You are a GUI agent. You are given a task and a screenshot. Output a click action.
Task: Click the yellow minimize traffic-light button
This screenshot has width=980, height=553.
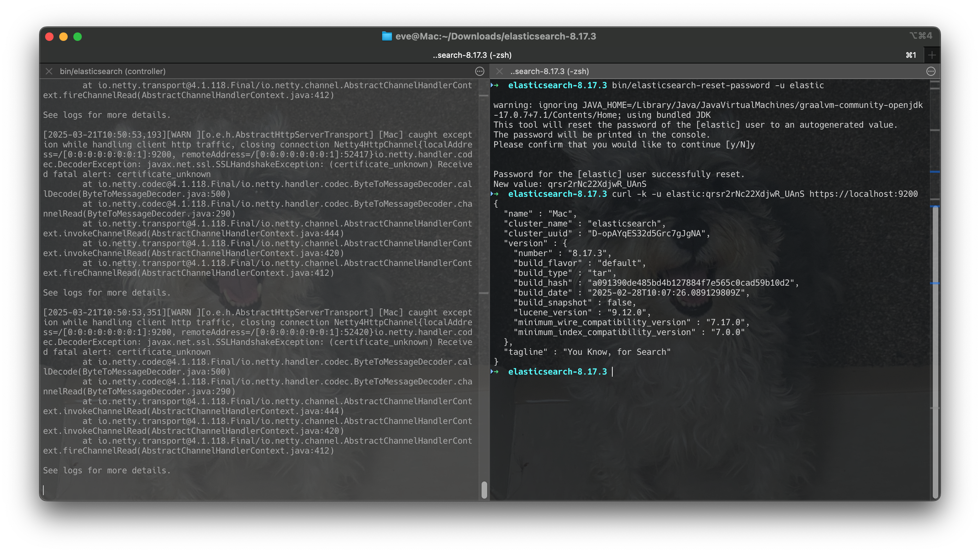(63, 37)
